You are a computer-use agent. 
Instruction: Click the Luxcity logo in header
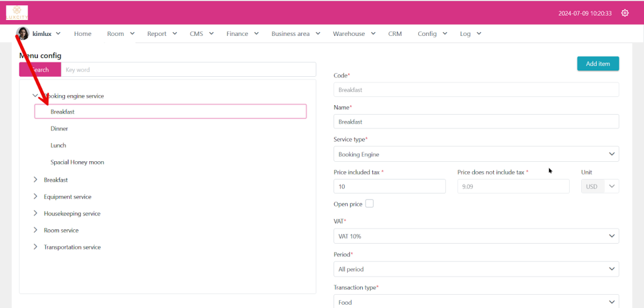pyautogui.click(x=17, y=13)
